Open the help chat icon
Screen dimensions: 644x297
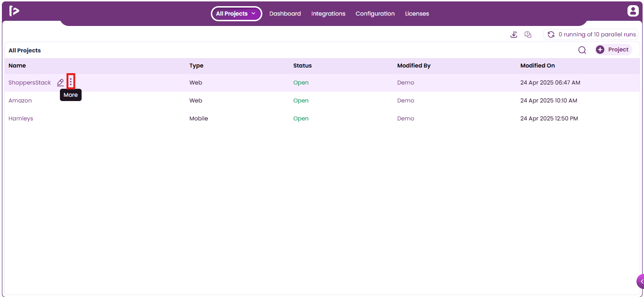coord(528,34)
